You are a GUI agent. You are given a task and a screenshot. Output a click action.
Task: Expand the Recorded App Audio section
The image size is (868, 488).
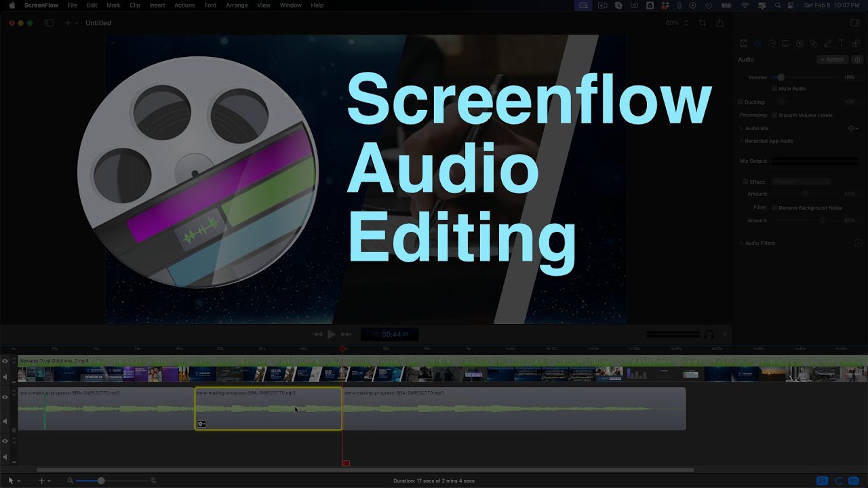(x=741, y=141)
